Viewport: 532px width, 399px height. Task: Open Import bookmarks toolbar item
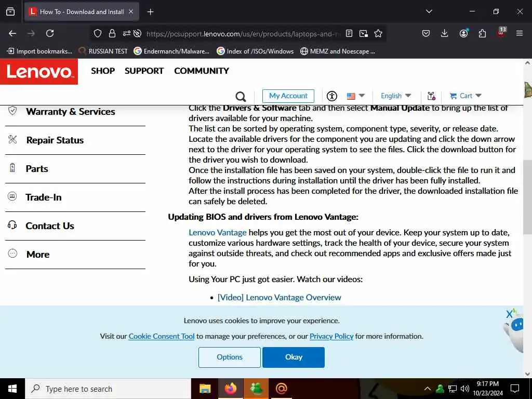[39, 51]
